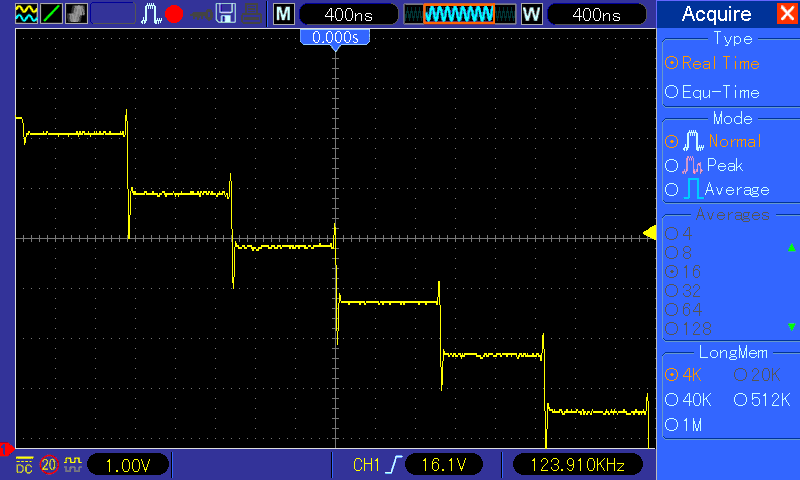
Task: Click the W window timebase icon
Action: click(x=532, y=14)
